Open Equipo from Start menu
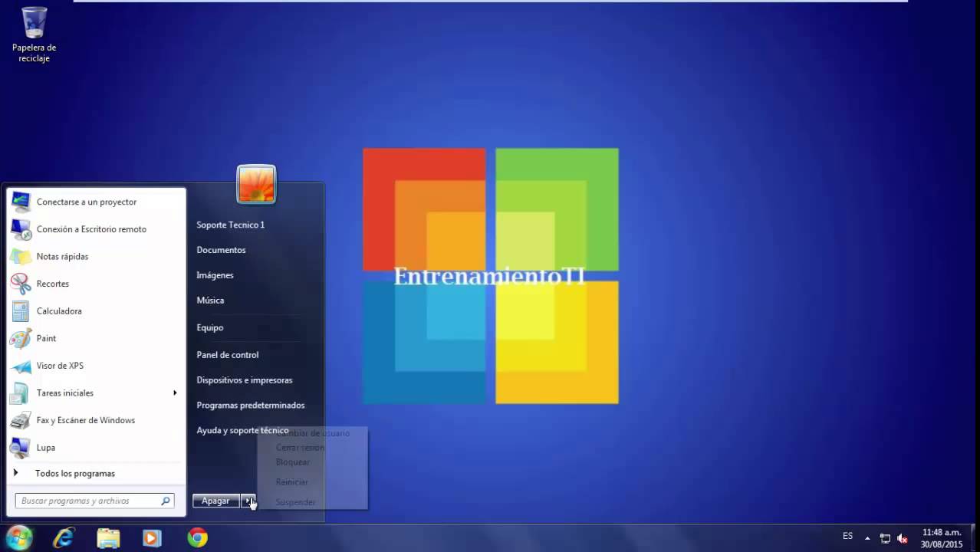This screenshot has width=980, height=552. coord(210,327)
